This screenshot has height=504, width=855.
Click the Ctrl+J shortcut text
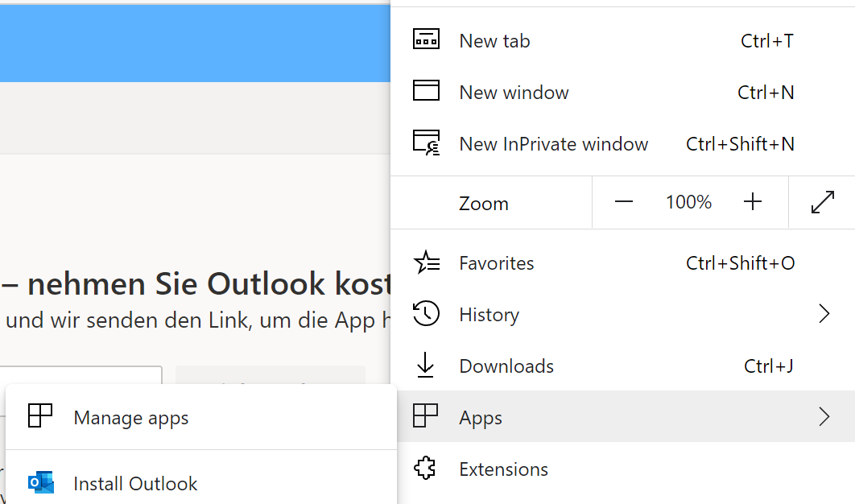pos(768,366)
